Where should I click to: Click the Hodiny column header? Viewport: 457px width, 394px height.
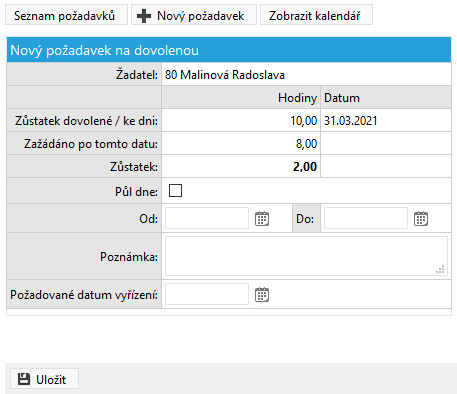297,98
